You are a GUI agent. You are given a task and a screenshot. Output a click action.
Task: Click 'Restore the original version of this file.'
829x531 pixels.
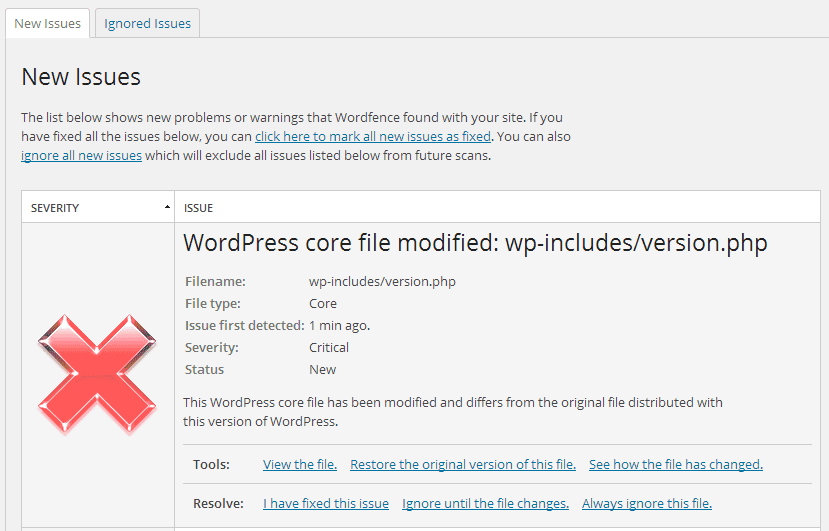pos(463,464)
